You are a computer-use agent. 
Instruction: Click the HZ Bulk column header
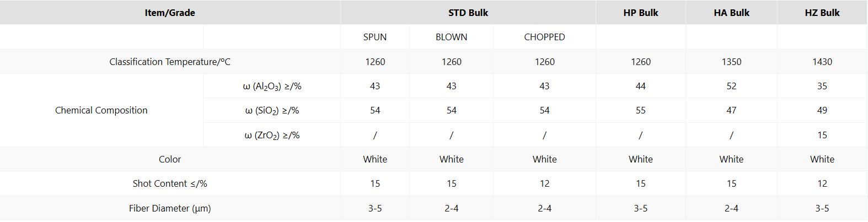point(822,13)
